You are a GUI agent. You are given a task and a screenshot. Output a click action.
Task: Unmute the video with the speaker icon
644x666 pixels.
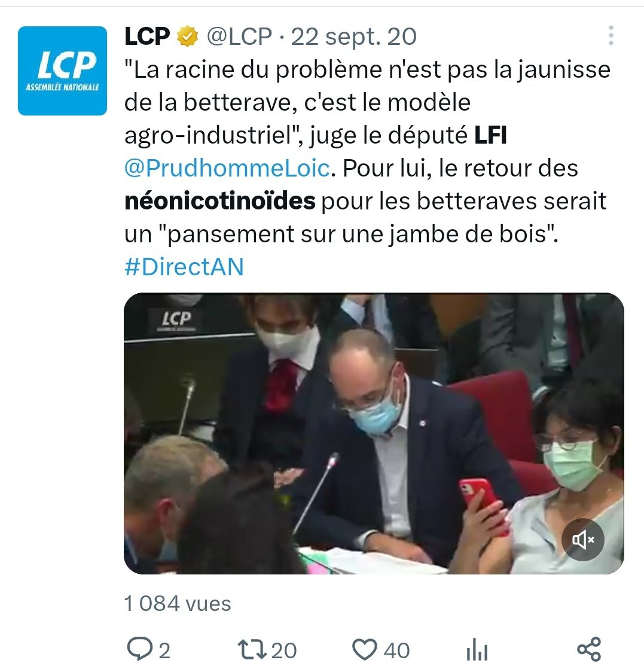(x=583, y=539)
